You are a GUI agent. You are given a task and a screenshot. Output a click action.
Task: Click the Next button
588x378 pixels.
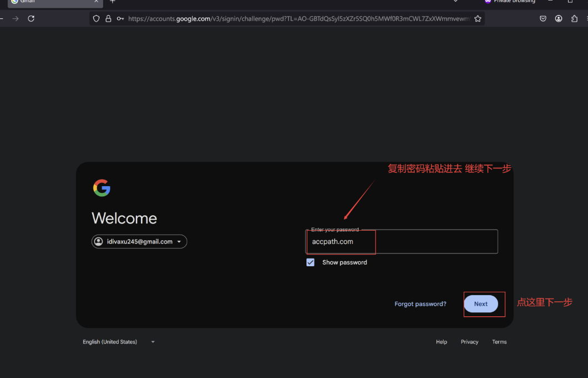pyautogui.click(x=481, y=304)
